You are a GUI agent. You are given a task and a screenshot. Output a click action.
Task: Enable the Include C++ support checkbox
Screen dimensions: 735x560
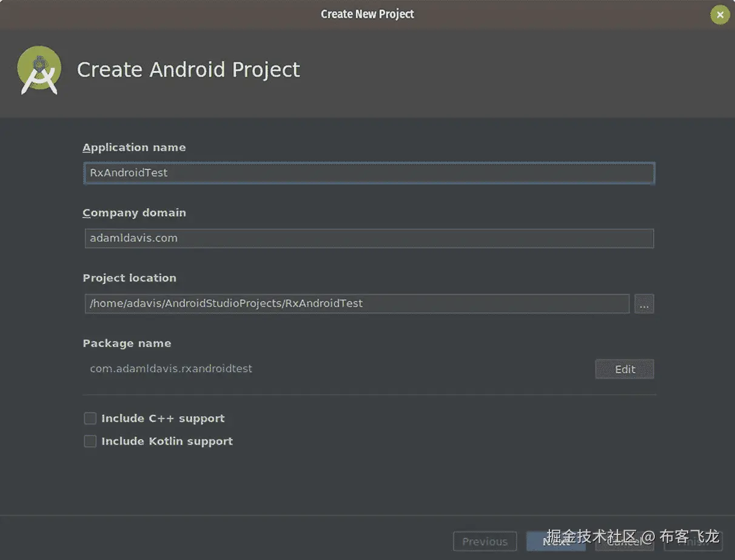[x=90, y=419]
